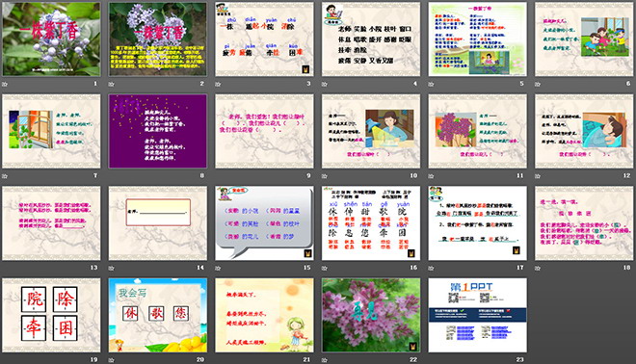Play animation star under slide 5
Viewport: 636px width, 364px height.
(431, 85)
